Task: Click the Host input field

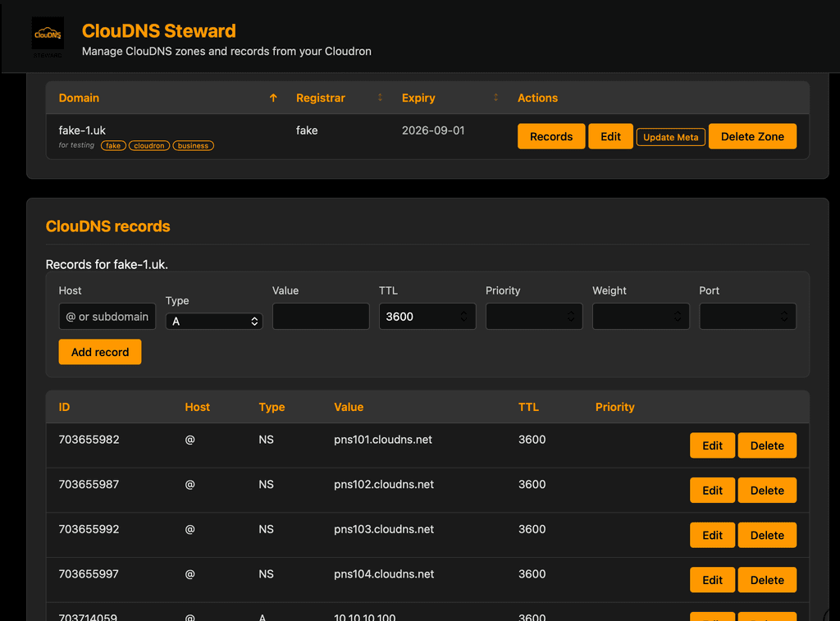Action: [107, 316]
